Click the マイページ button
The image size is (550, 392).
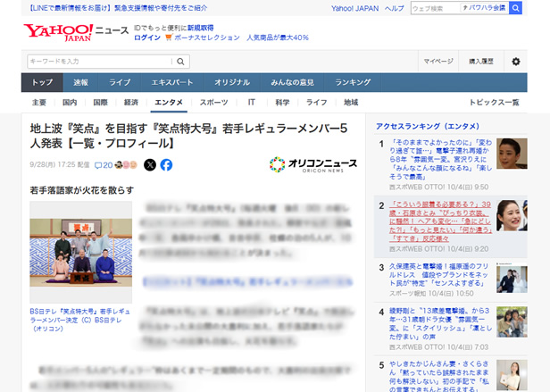438,62
